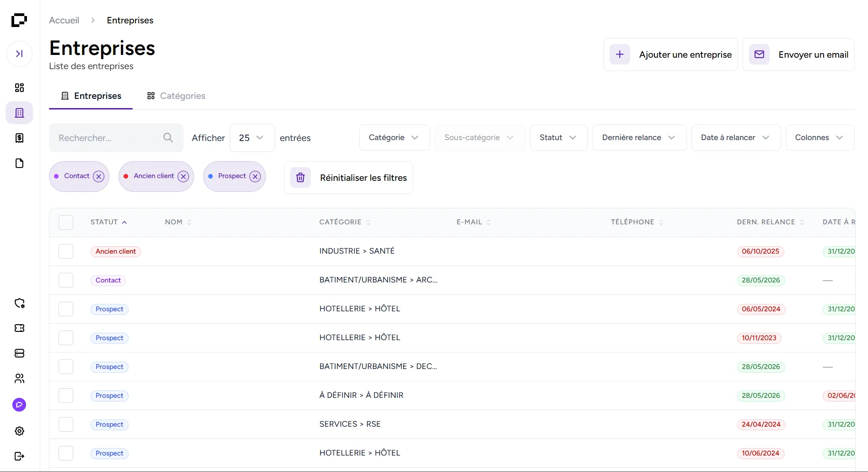Open the ticket icon in sidebar
This screenshot has height=472, width=868.
(19, 328)
